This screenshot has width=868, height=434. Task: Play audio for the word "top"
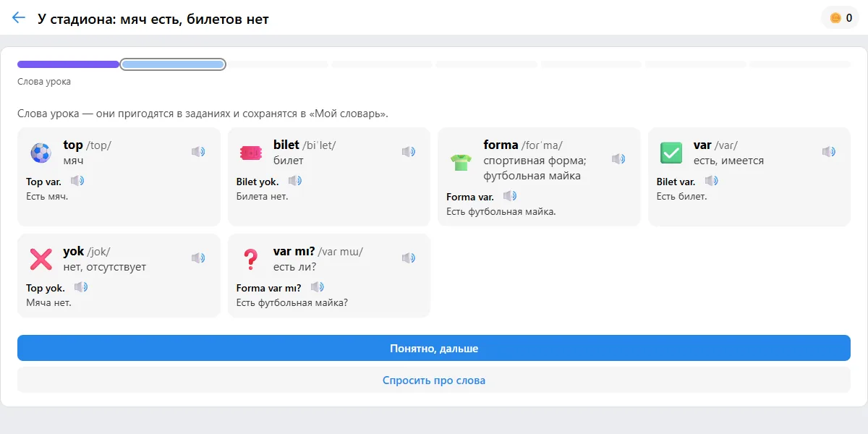click(x=198, y=152)
